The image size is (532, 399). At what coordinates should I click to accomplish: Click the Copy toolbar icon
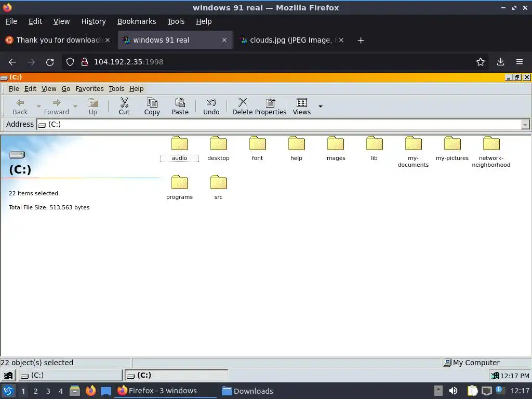point(152,102)
